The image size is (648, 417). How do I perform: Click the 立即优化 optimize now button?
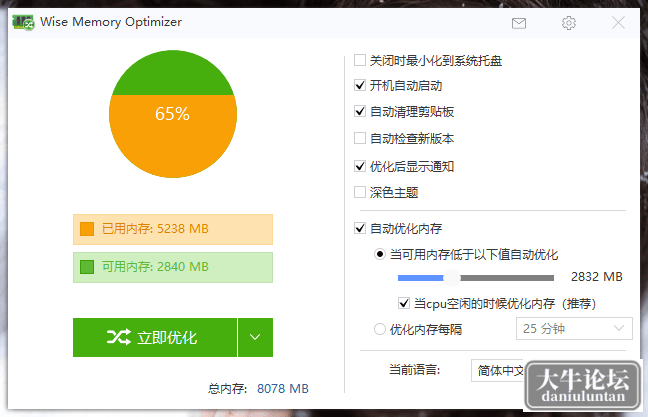pos(155,337)
